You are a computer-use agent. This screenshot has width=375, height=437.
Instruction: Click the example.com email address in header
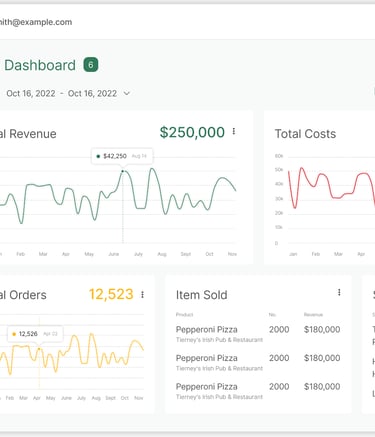(x=36, y=22)
